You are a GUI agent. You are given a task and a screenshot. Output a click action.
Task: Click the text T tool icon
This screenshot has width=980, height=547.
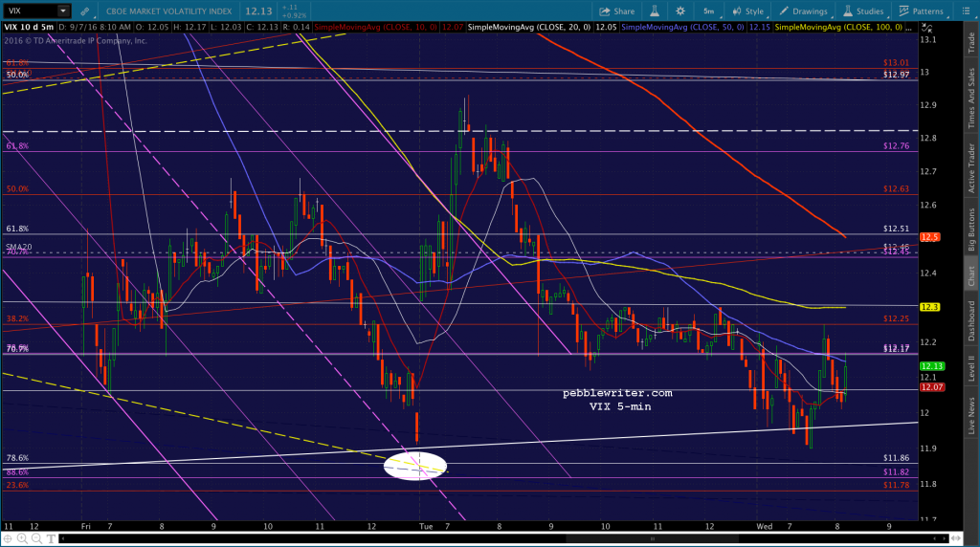pyautogui.click(x=51, y=538)
